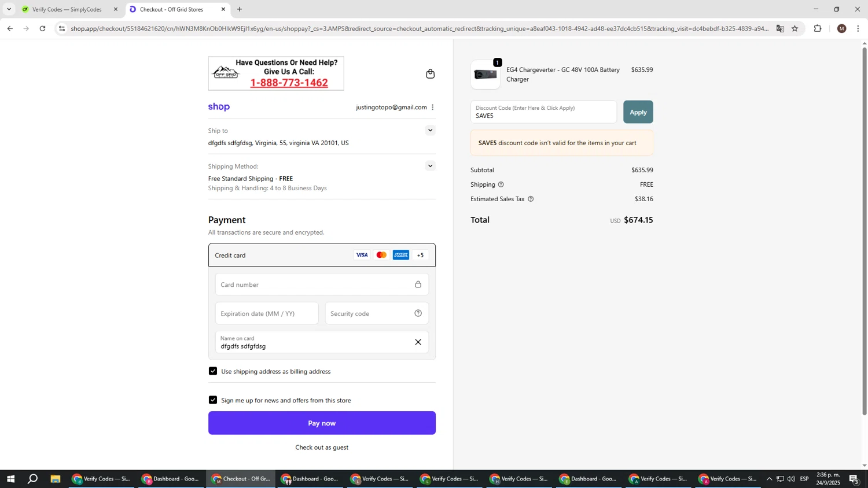
Task: Show hidden system tray icons
Action: (x=769, y=479)
